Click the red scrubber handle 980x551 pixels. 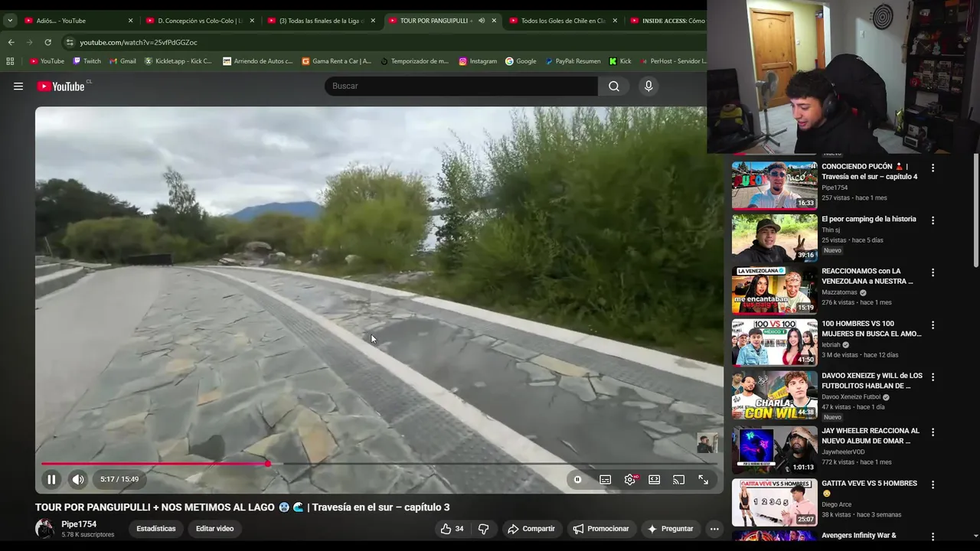pos(267,464)
